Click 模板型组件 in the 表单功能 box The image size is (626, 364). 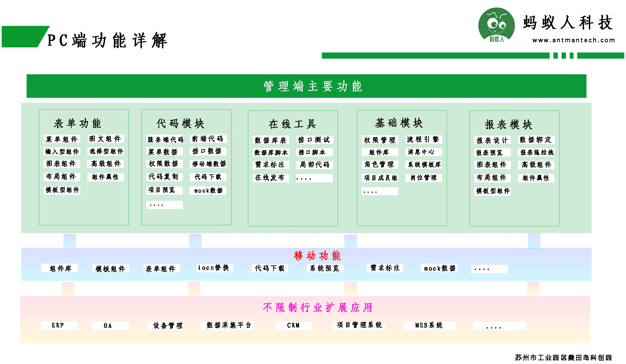pos(62,190)
